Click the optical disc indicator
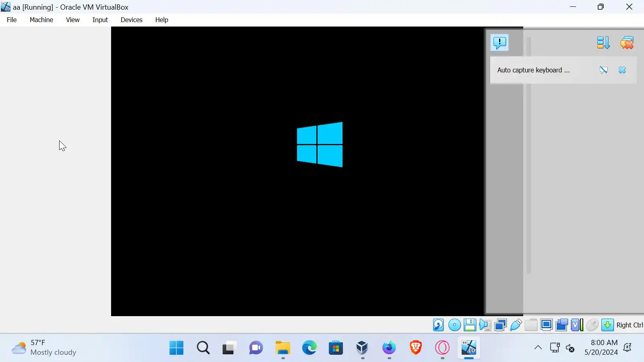 454,325
